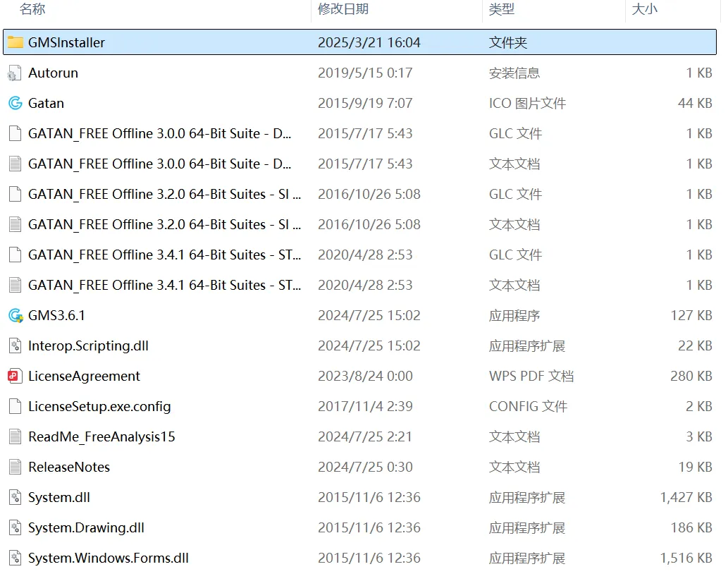Click text document icon of GATAN_FREE Offline 3.2.0
This screenshot has height=581, width=728.
tap(16, 224)
